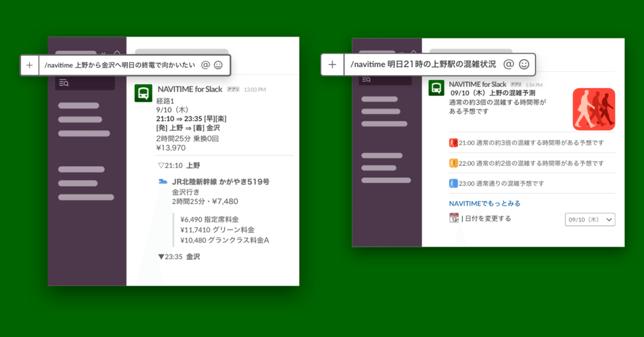Open the emoji picker in the left message box

click(219, 65)
